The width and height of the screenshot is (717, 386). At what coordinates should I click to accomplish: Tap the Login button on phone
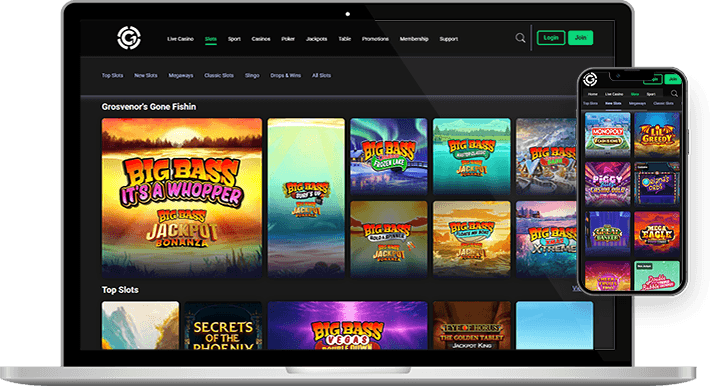pyautogui.click(x=653, y=80)
